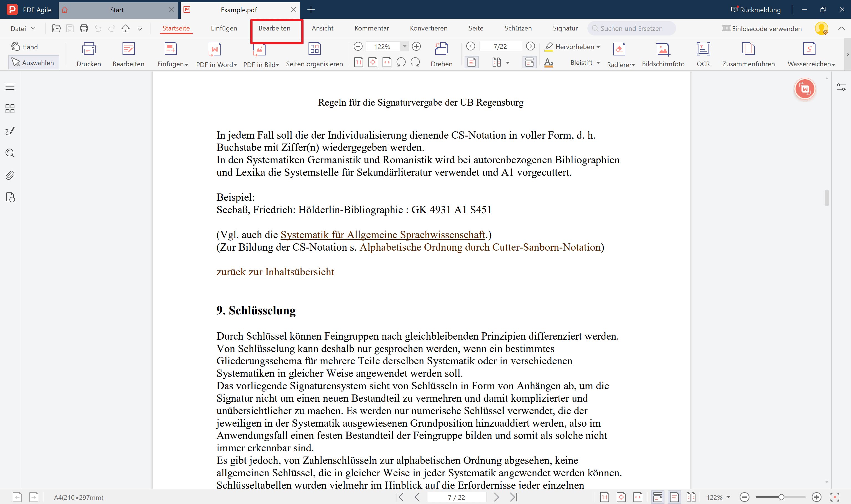
Task: Redo the last action
Action: [111, 29]
